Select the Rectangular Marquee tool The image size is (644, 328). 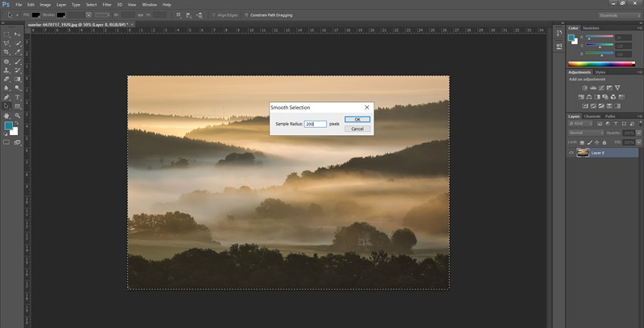[x=7, y=35]
